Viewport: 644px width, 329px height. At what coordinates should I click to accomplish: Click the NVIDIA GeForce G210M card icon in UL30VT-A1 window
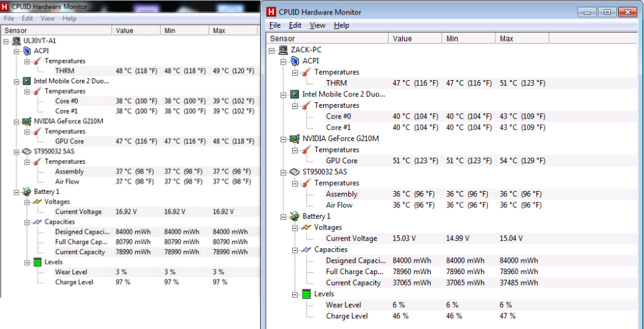click(26, 121)
